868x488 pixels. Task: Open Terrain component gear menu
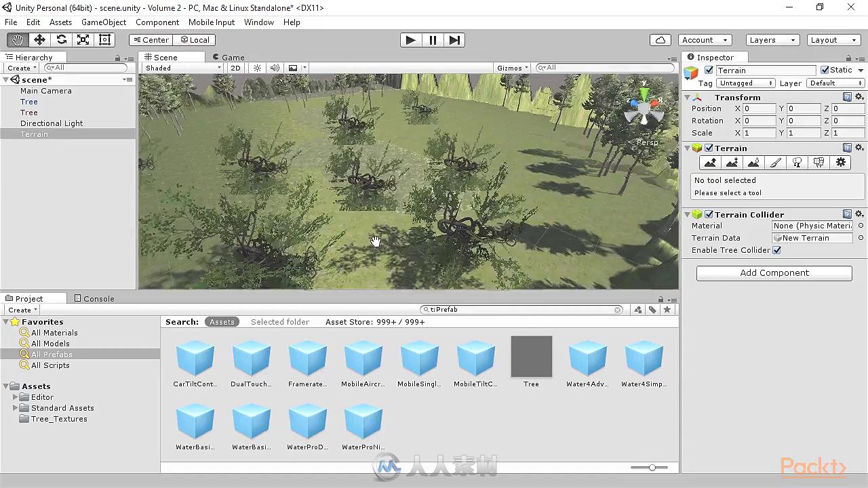(859, 148)
